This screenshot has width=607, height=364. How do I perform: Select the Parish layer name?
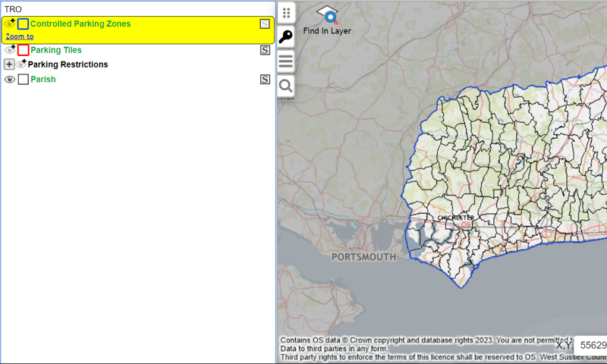point(43,80)
